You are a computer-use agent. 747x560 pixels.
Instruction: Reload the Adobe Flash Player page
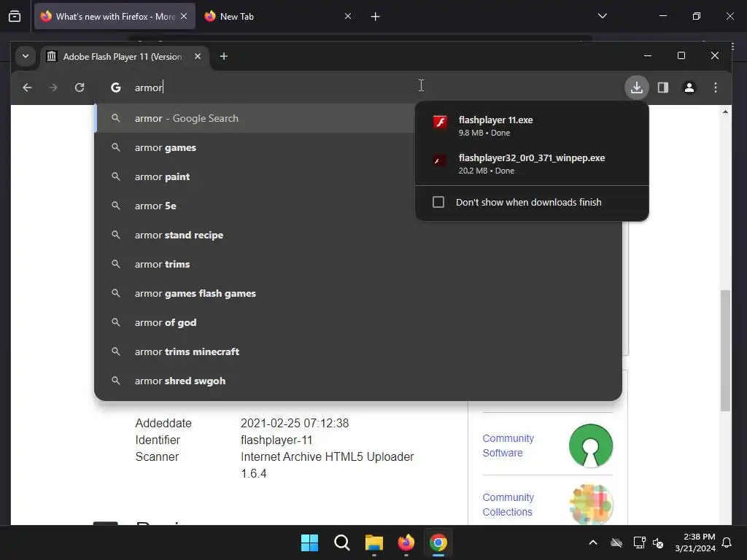(80, 87)
